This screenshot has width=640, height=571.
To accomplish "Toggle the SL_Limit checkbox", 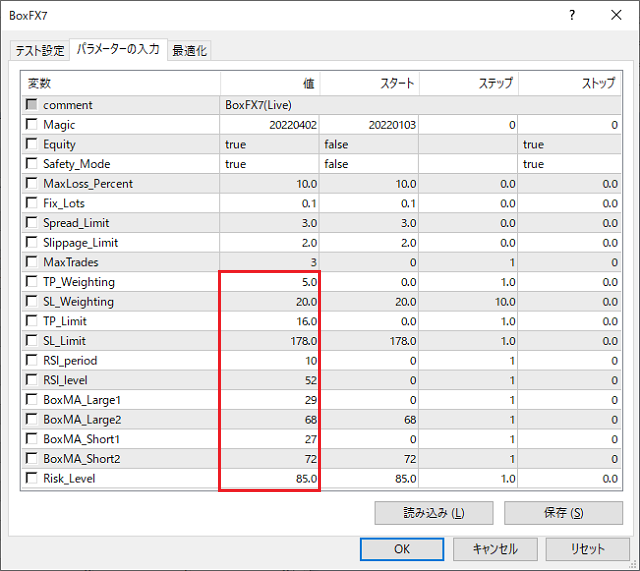I will 31,340.
